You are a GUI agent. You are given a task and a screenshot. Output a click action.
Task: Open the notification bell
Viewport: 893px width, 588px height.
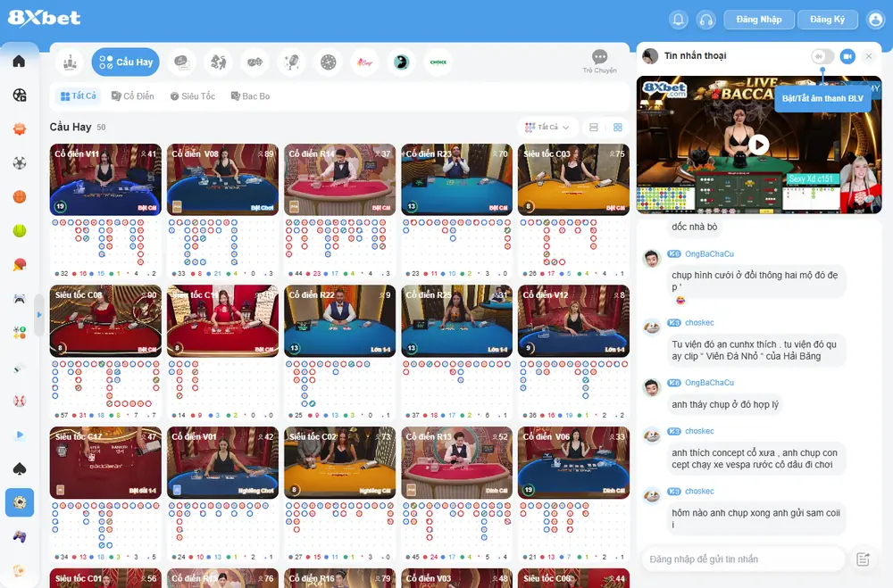679,20
